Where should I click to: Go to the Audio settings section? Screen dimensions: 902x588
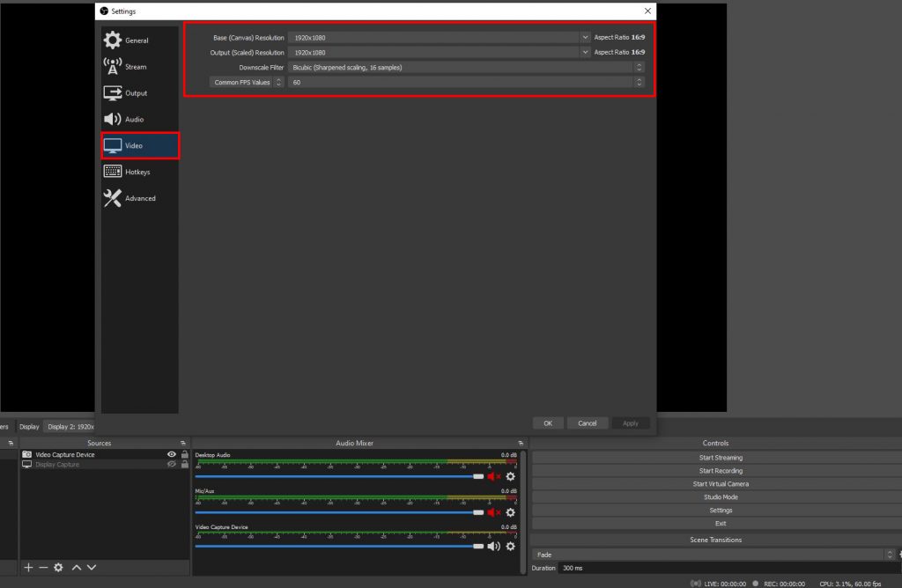click(140, 119)
